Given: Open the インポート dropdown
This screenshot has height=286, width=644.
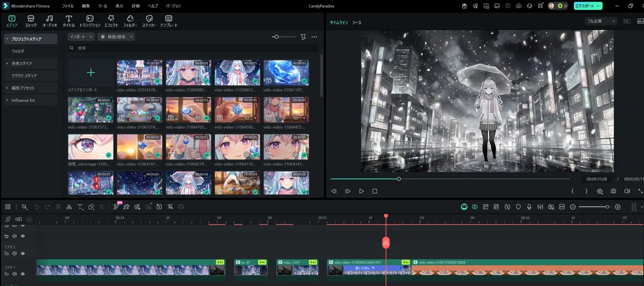Looking at the screenshot, I should (81, 37).
